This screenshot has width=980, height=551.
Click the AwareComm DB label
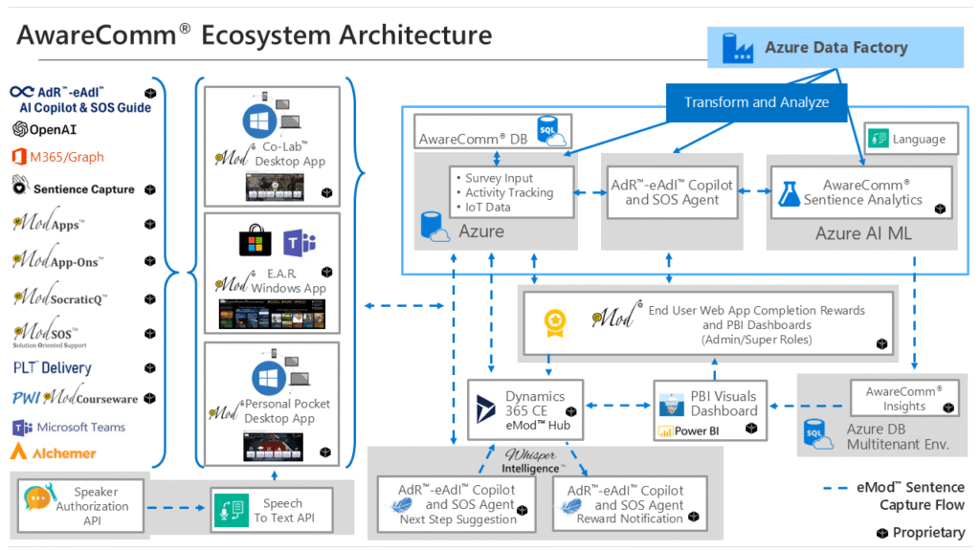[473, 139]
